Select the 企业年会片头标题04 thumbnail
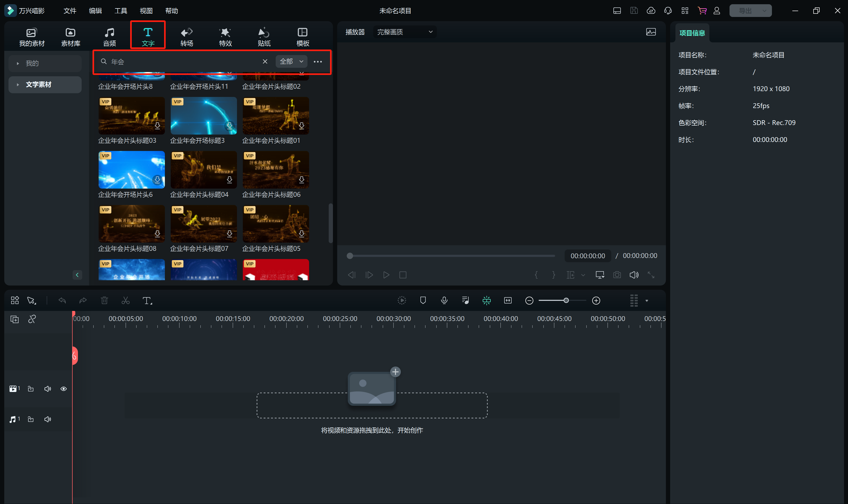848x504 pixels. pos(204,170)
